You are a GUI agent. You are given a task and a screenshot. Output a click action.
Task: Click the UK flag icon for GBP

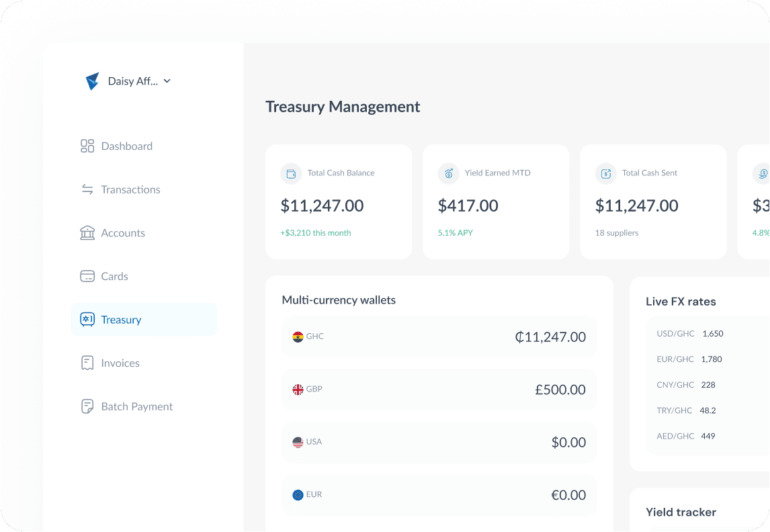[x=298, y=390]
